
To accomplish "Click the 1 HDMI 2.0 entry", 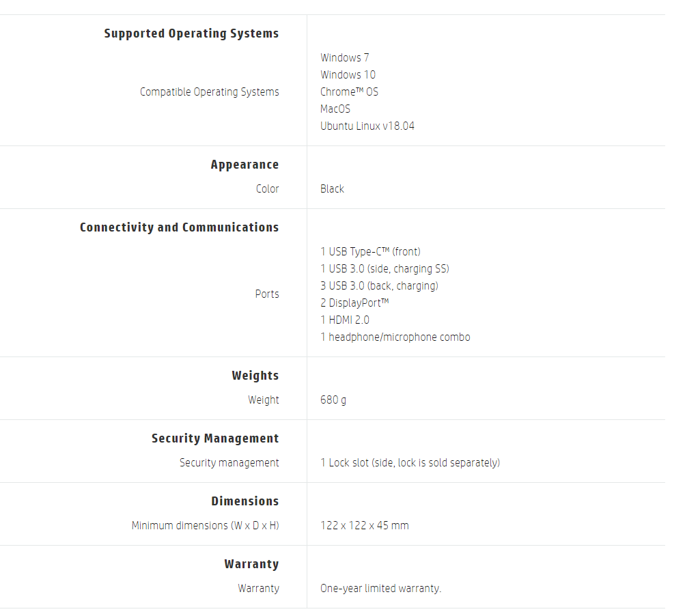I will [345, 320].
